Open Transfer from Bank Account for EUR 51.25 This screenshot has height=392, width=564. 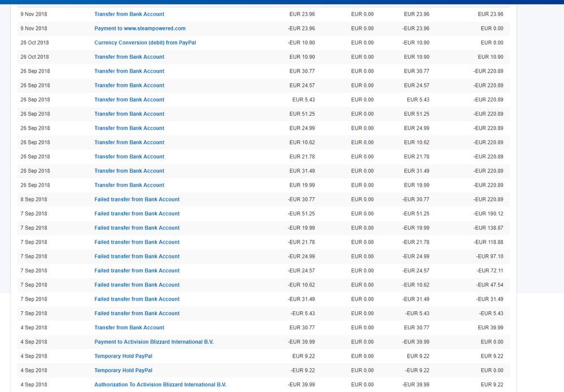point(129,114)
